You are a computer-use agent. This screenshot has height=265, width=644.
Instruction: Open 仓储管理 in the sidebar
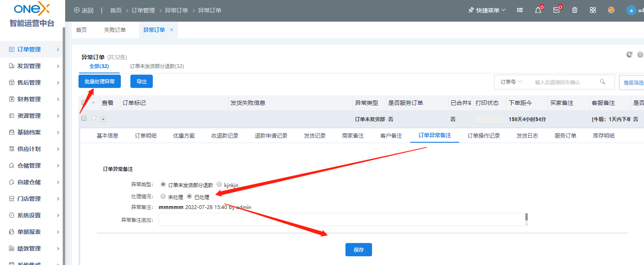coord(32,165)
